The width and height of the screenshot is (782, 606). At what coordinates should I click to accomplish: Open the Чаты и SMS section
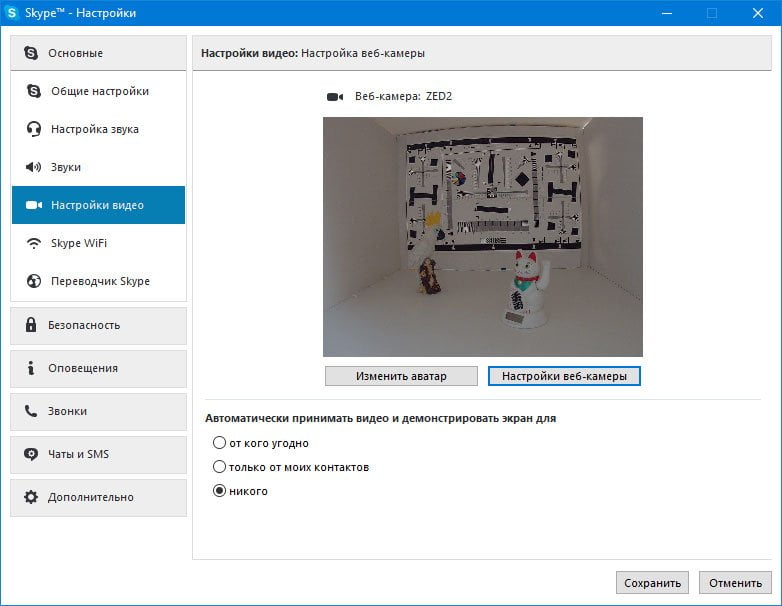click(x=99, y=454)
